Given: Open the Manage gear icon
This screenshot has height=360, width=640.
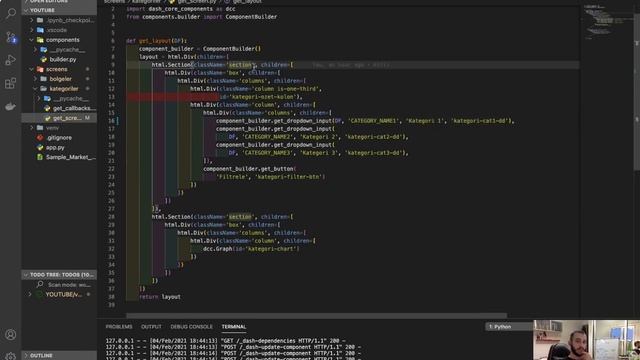Looking at the screenshot, I should [11, 356].
